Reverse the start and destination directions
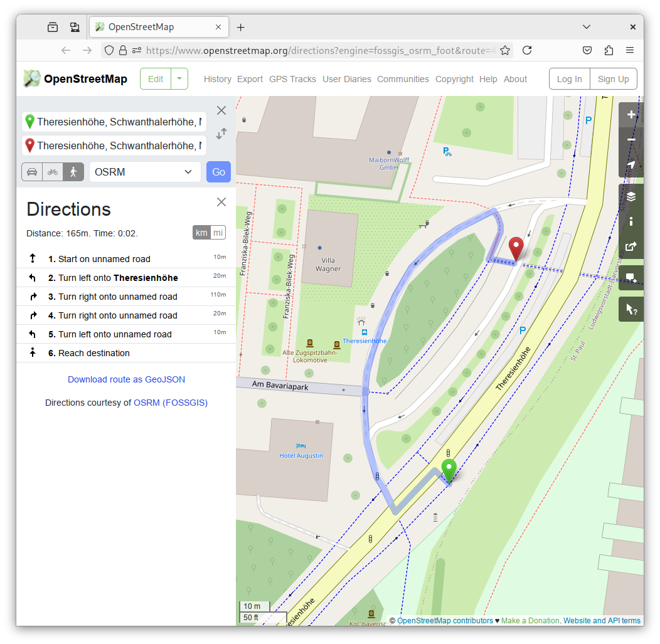660x644 pixels. click(221, 134)
